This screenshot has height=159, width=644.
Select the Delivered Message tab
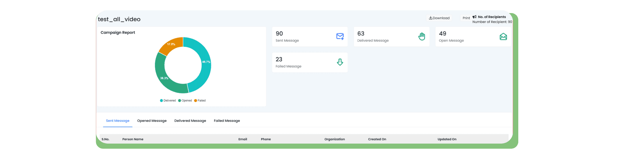tap(190, 121)
